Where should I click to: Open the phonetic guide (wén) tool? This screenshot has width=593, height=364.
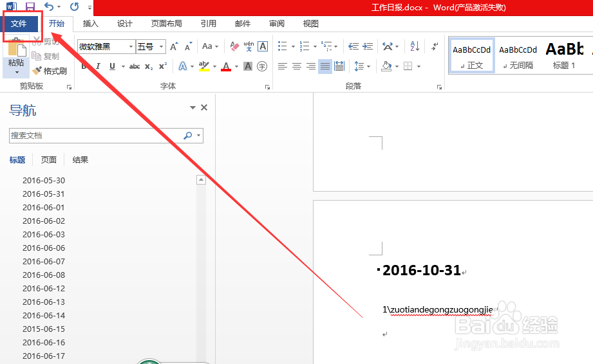[249, 46]
